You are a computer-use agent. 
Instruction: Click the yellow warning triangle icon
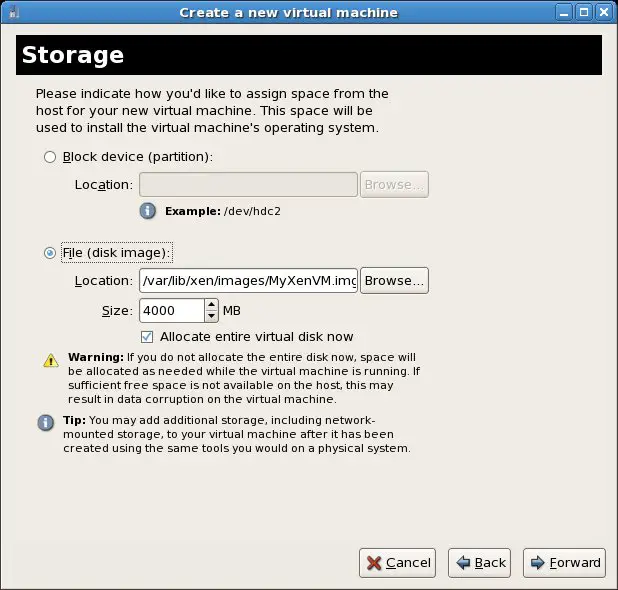tap(50, 360)
